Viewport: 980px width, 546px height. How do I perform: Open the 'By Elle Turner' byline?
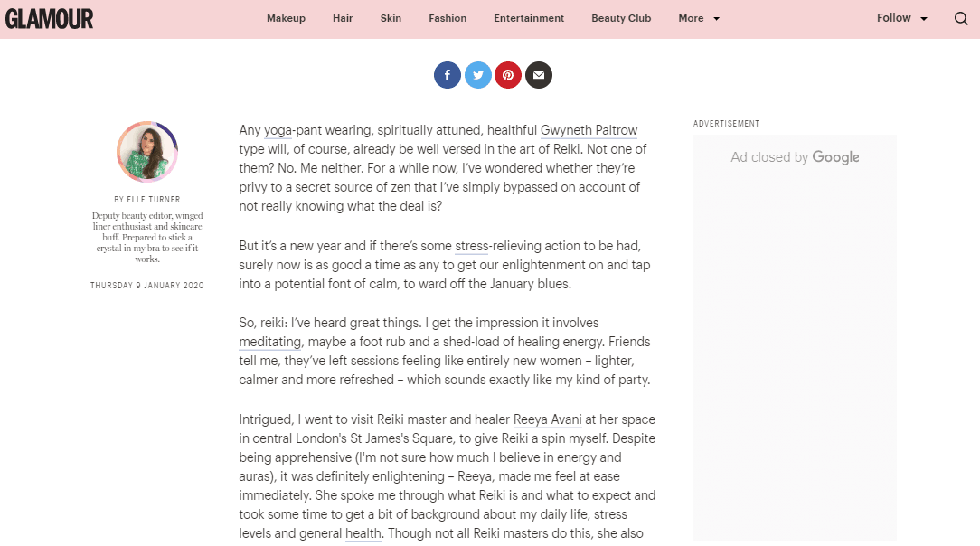coord(147,200)
